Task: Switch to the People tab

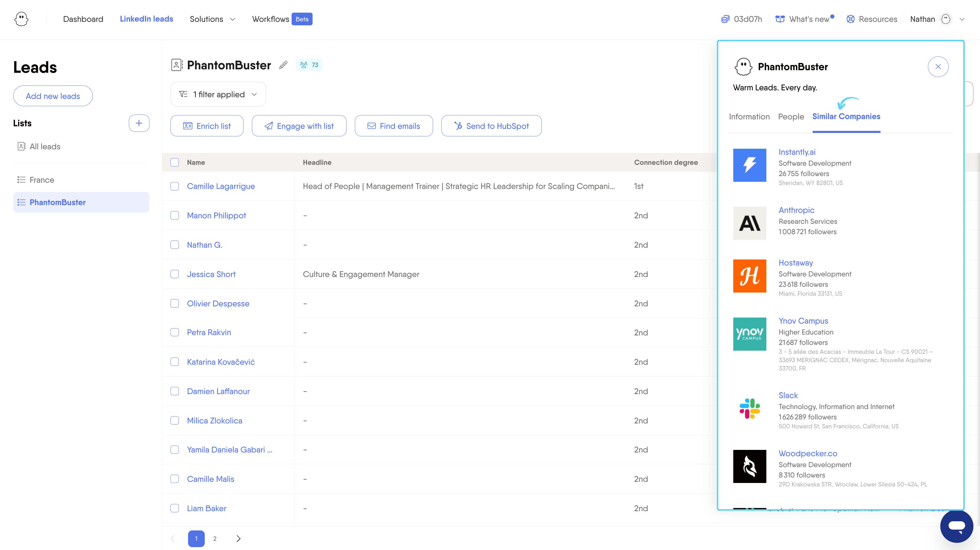Action: tap(791, 117)
